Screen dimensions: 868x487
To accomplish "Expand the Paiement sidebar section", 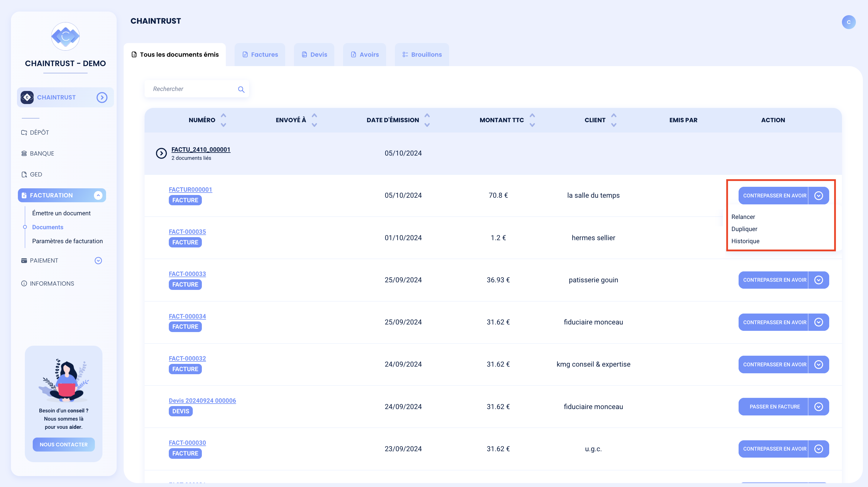I will pyautogui.click(x=98, y=260).
